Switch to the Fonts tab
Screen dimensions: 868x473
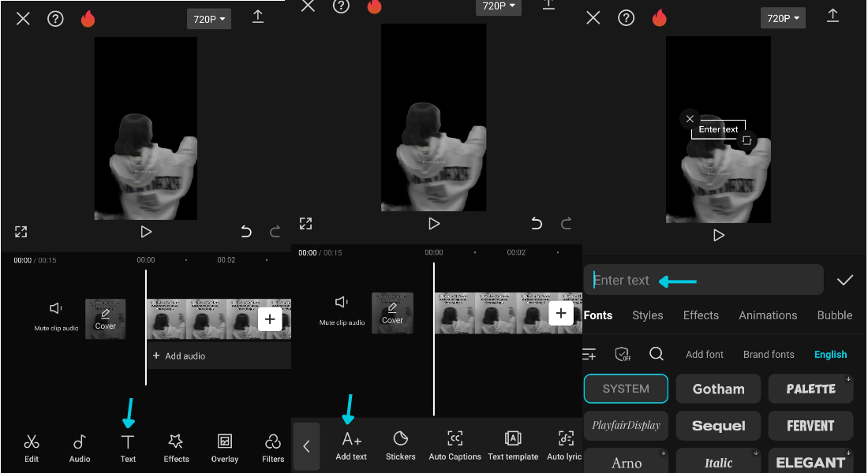(x=598, y=315)
